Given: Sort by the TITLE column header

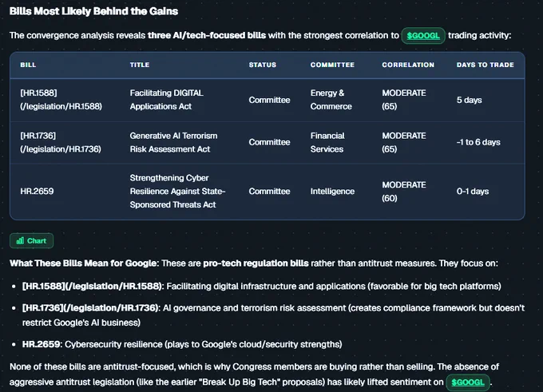Looking at the screenshot, I should (140, 65).
